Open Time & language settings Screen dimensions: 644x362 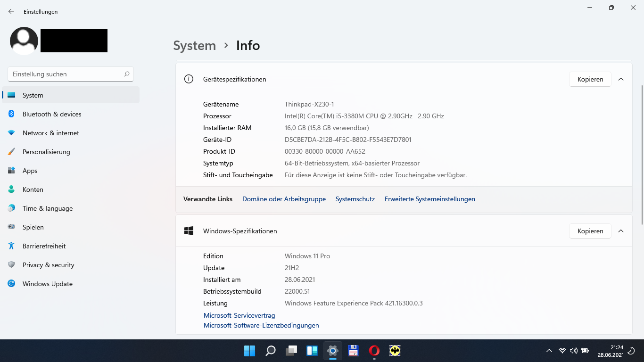click(x=71, y=208)
